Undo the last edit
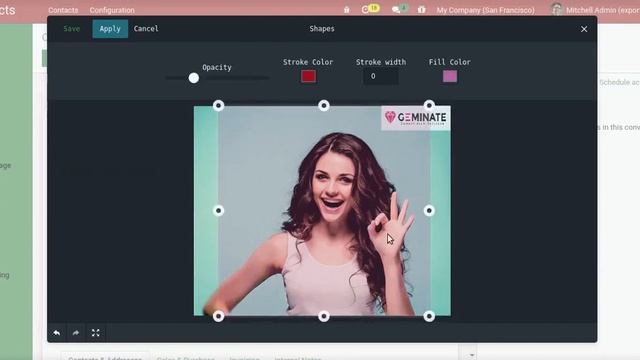This screenshot has height=360, width=640. coord(57,333)
